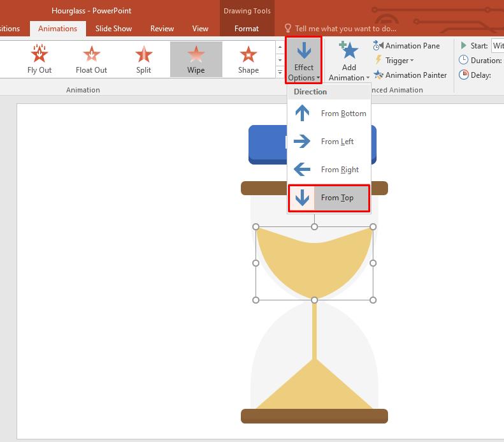Switch to the Animations tab
504x442 pixels.
click(57, 29)
